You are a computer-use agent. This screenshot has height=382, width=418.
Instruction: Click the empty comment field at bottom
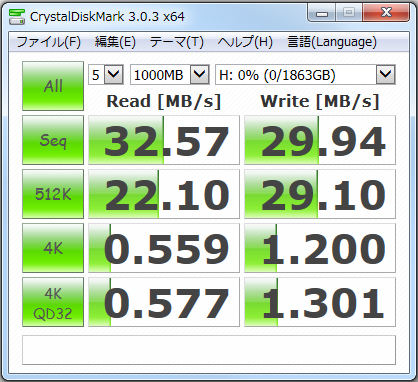click(x=209, y=350)
